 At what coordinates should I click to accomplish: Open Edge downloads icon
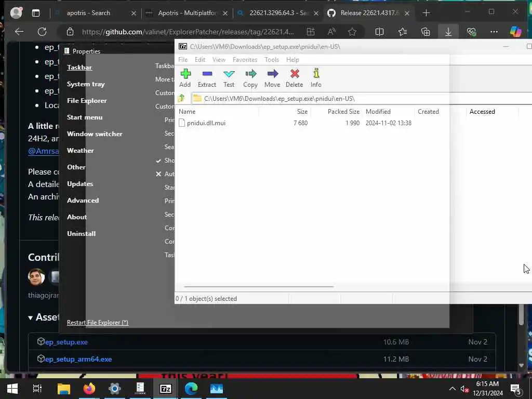pyautogui.click(x=448, y=32)
